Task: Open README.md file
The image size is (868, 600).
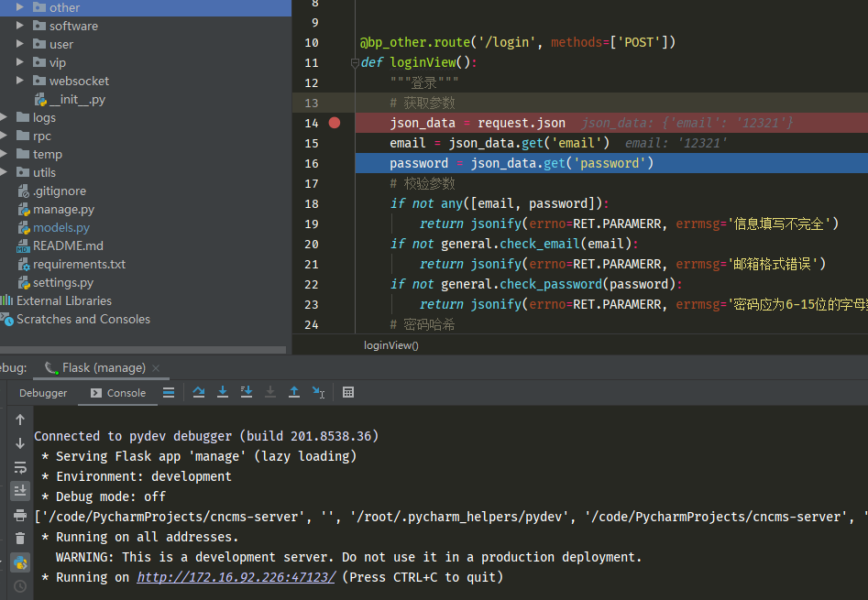Action: click(x=68, y=245)
